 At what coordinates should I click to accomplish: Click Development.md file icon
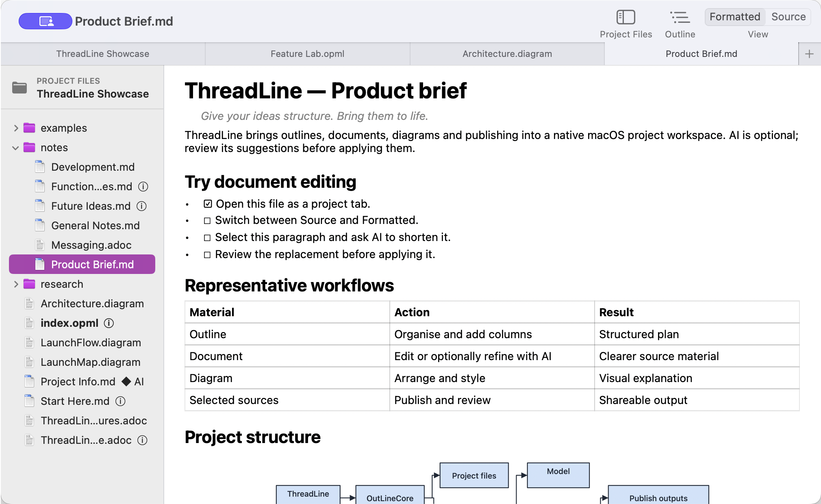[x=40, y=167]
